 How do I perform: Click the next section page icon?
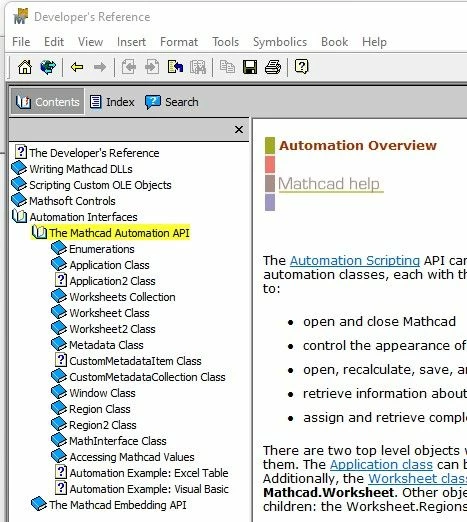[x=152, y=67]
